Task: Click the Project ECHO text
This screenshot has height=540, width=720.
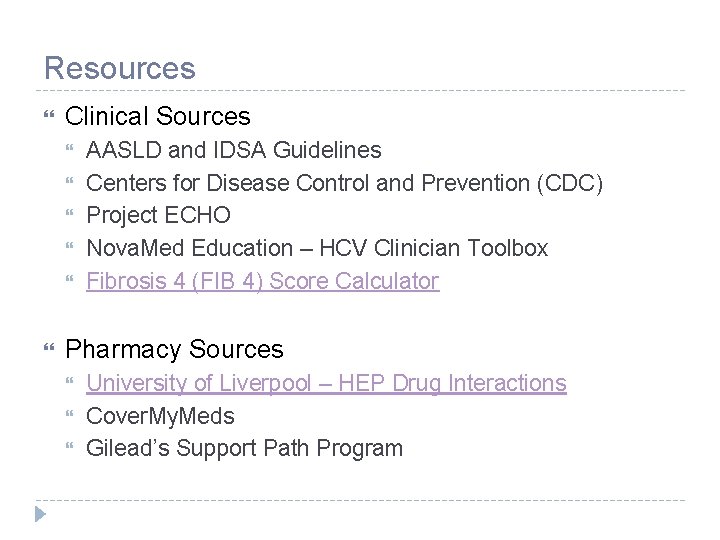Action: coord(158,215)
